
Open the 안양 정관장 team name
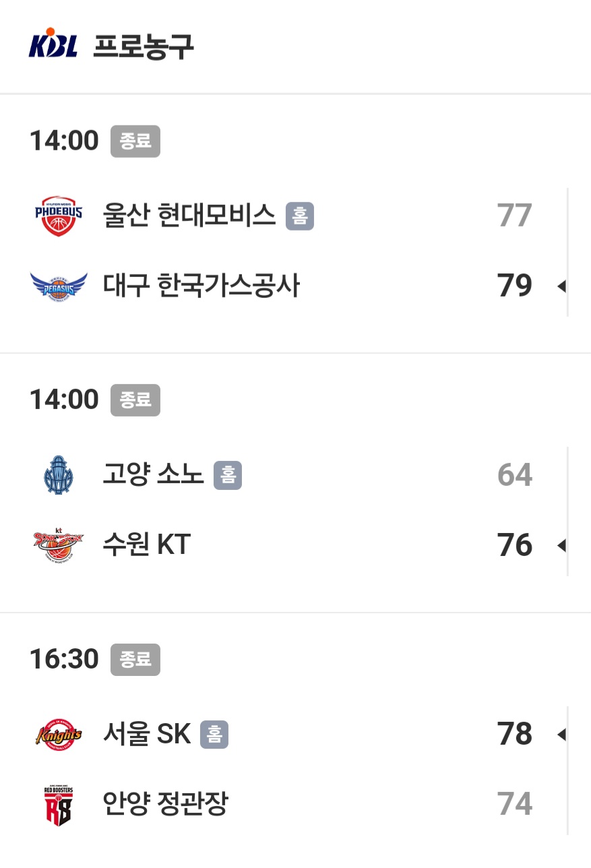coord(165,804)
